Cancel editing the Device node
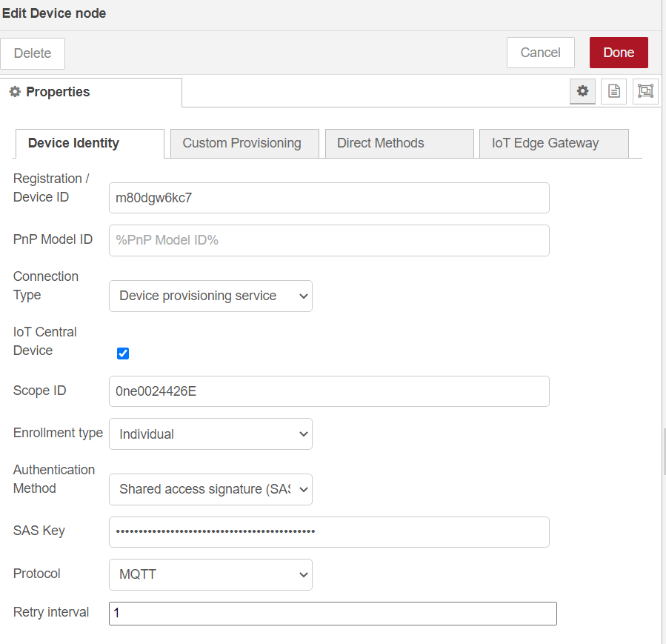 (x=540, y=53)
